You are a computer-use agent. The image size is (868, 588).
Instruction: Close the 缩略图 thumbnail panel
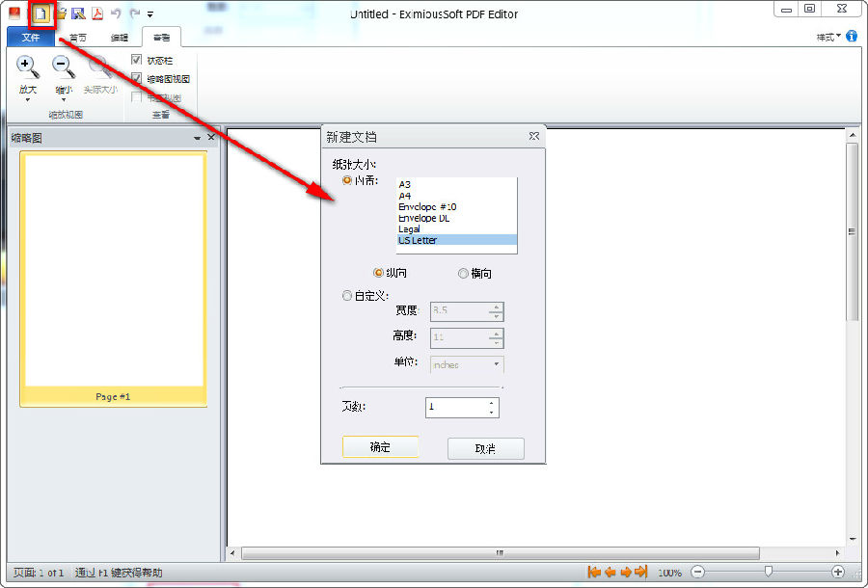coord(211,137)
